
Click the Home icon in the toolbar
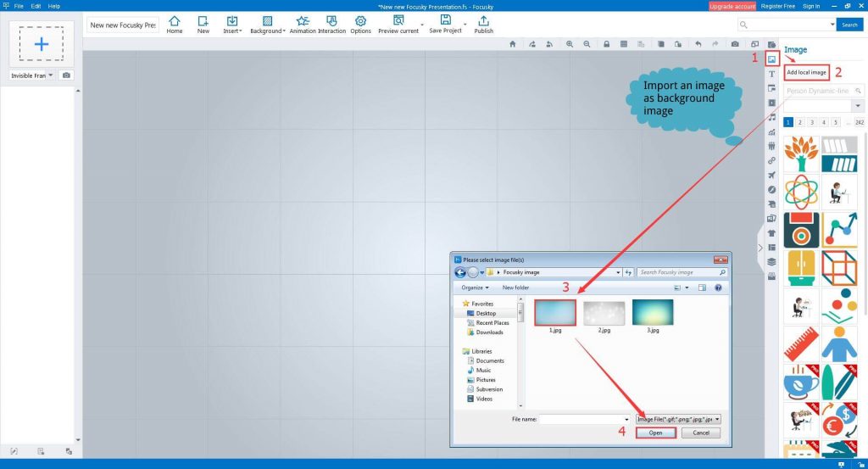[175, 24]
